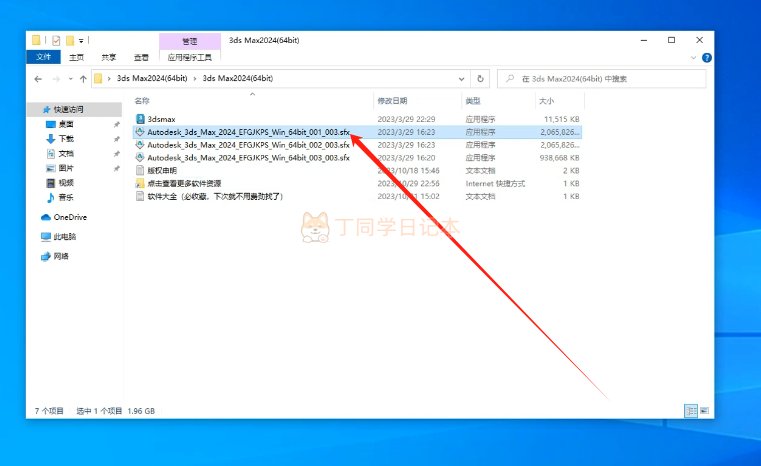Click the last 3ds Max2024(64bit) breadcrumb

[238, 78]
